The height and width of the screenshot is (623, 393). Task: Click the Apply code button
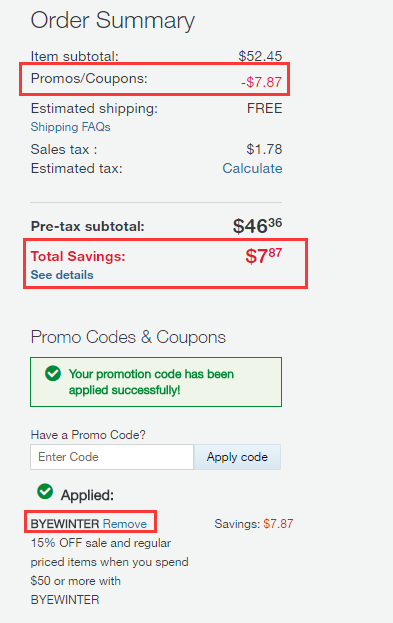pos(237,457)
